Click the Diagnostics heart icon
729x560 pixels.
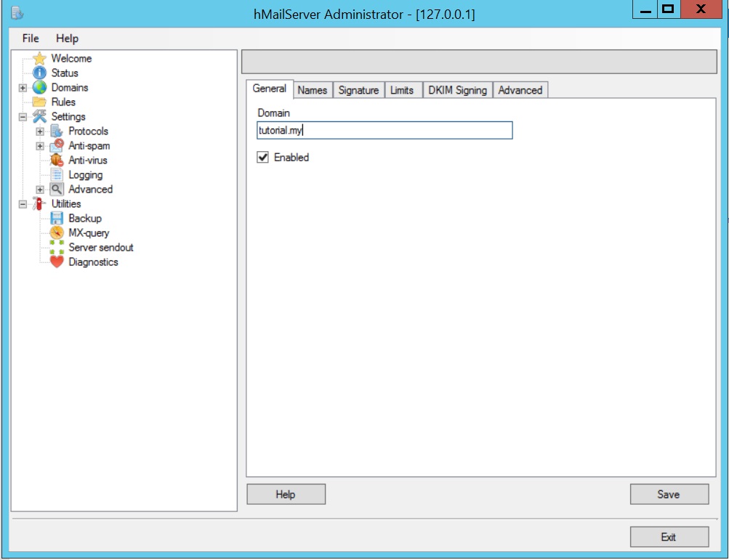(57, 261)
